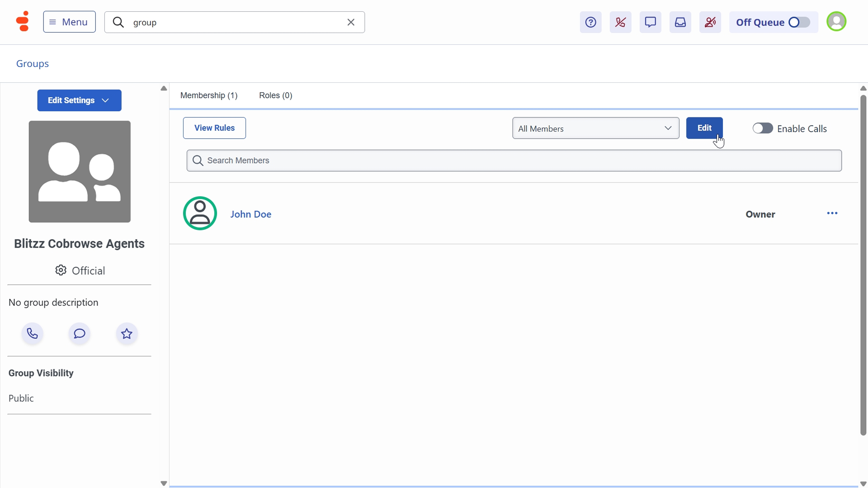Click the View Rules button
The height and width of the screenshot is (488, 868).
click(214, 128)
